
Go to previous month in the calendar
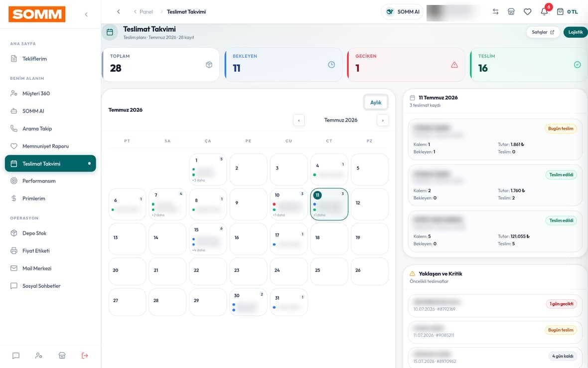(299, 120)
